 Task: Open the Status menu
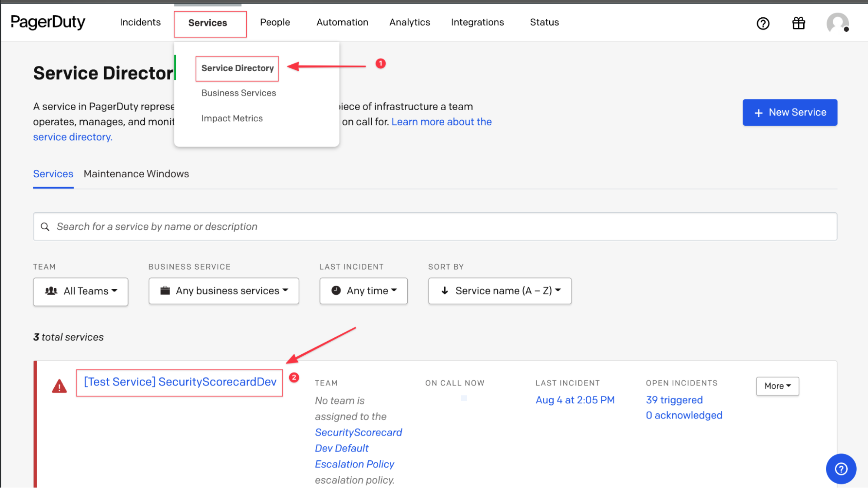pos(544,22)
